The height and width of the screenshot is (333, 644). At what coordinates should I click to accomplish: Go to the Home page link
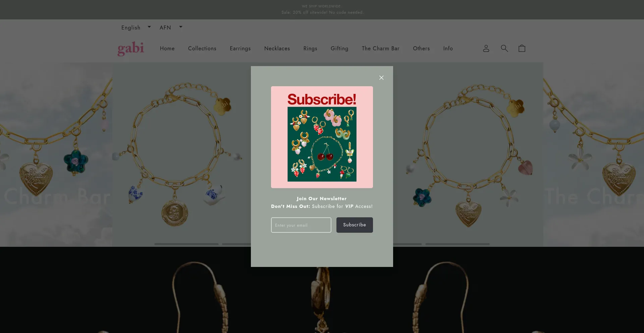(x=167, y=48)
